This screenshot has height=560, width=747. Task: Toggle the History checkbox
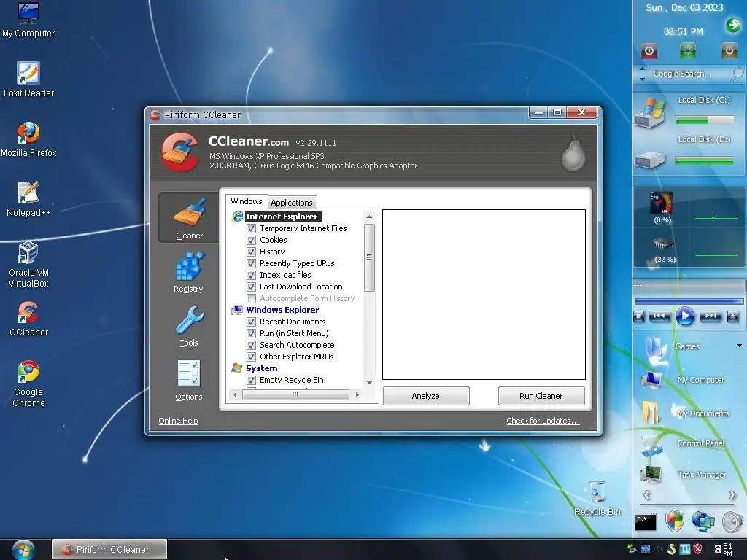[251, 252]
